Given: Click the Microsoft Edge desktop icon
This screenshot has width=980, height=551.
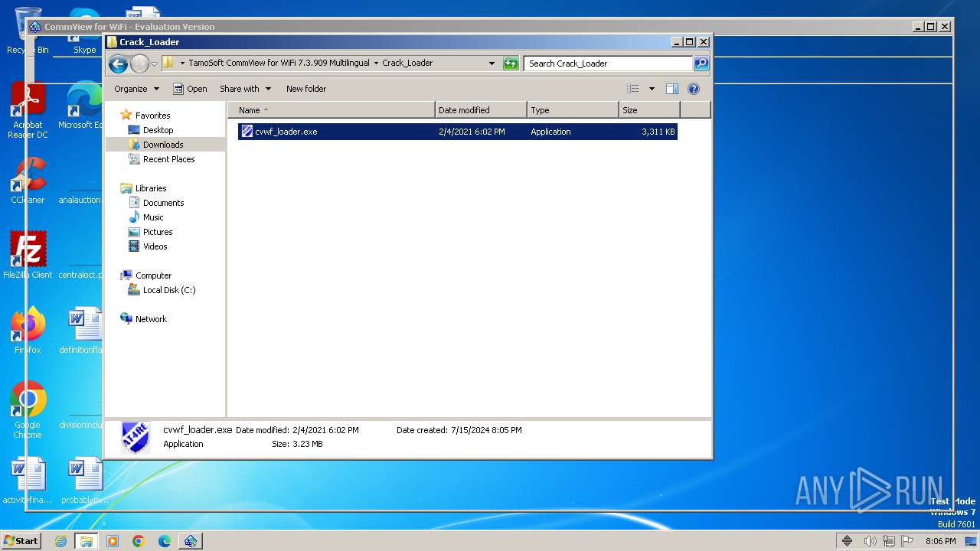Looking at the screenshot, I should pos(83,105).
